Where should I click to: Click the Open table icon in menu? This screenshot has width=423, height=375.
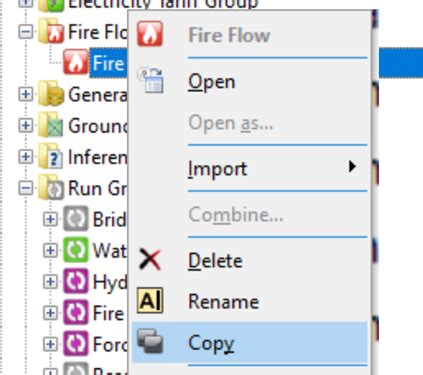pyautogui.click(x=151, y=80)
